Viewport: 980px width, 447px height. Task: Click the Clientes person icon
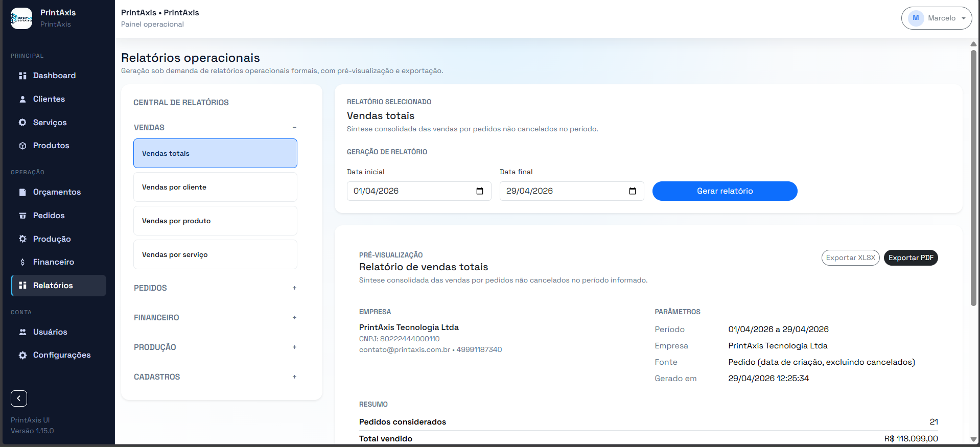click(22, 99)
